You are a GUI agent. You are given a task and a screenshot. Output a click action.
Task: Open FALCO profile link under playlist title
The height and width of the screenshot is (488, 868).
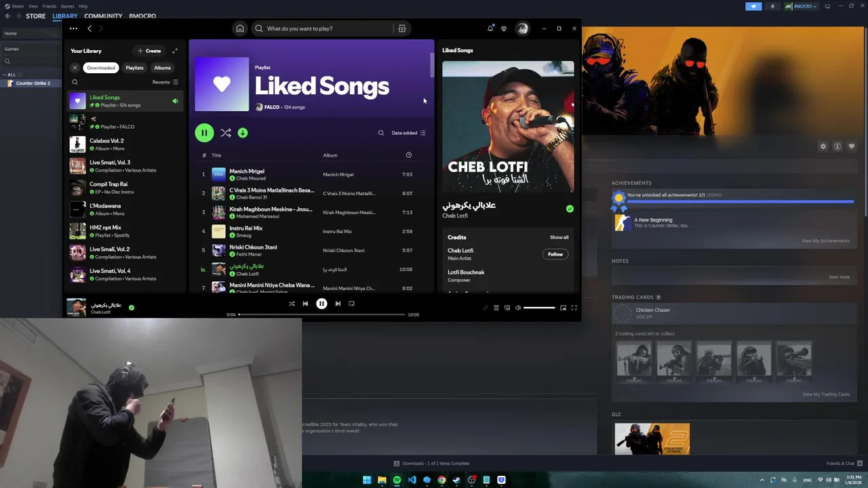(x=271, y=107)
